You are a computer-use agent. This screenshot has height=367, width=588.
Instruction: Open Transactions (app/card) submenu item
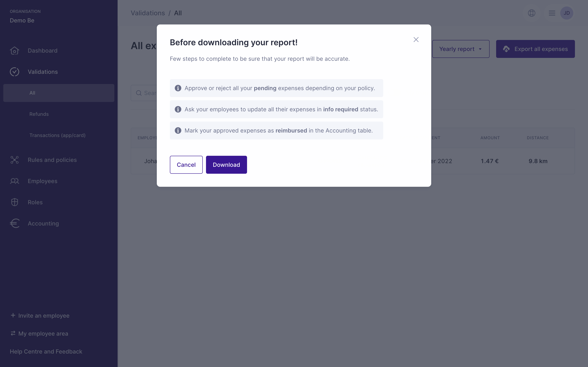point(57,135)
